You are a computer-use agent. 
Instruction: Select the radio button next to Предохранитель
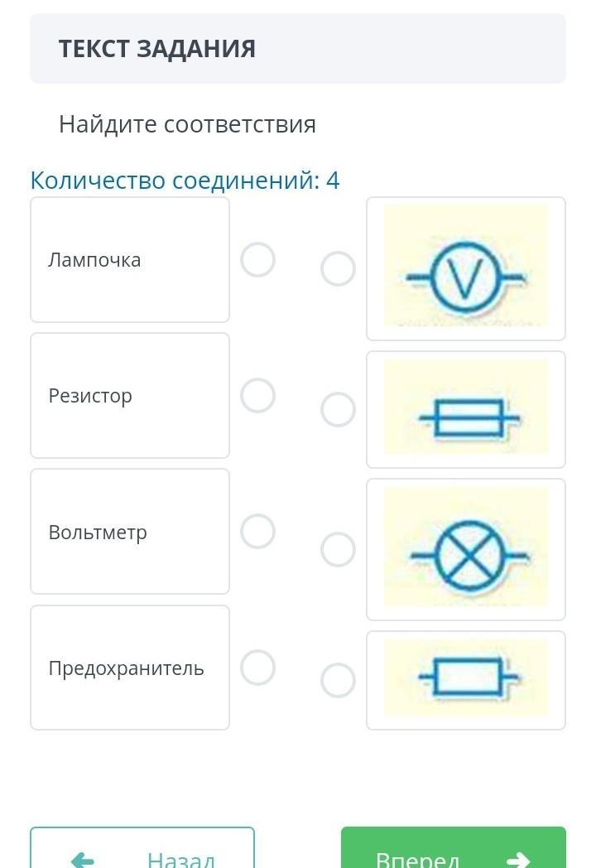(257, 668)
